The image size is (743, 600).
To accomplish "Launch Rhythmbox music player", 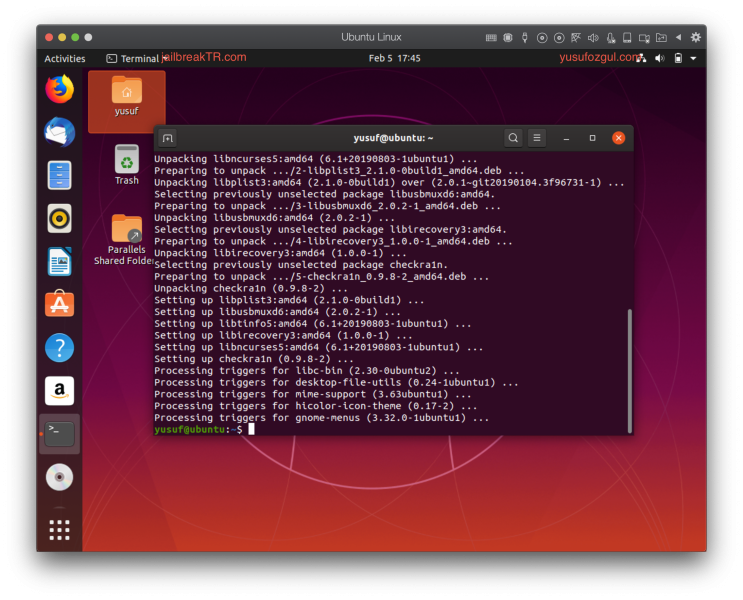I will click(59, 218).
